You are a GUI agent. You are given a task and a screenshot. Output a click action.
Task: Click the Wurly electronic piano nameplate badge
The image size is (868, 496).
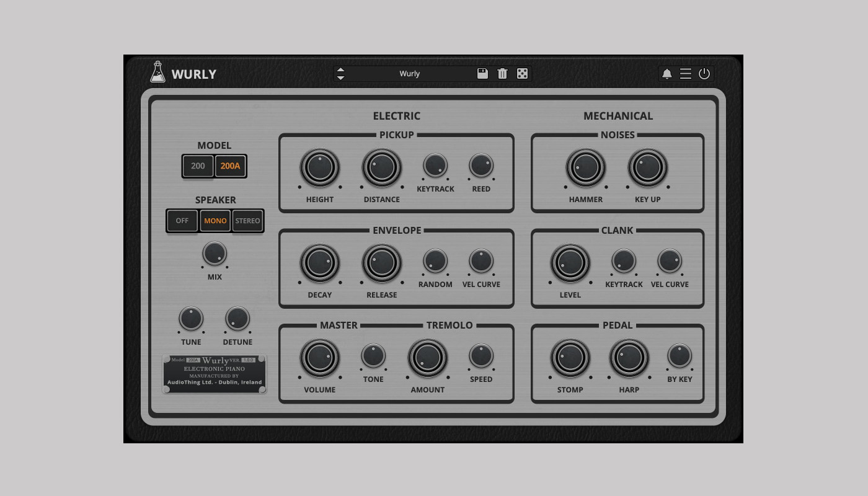(215, 374)
